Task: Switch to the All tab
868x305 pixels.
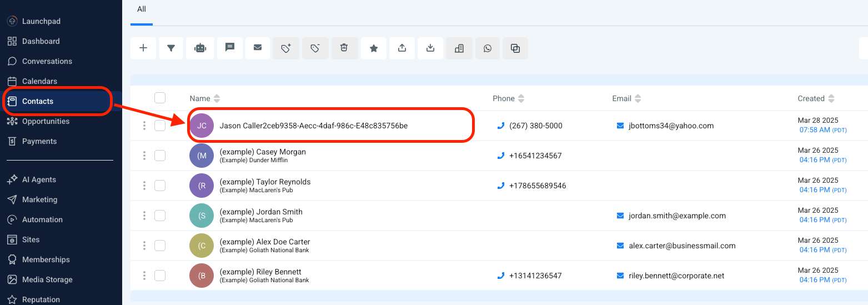Action: pyautogui.click(x=142, y=9)
